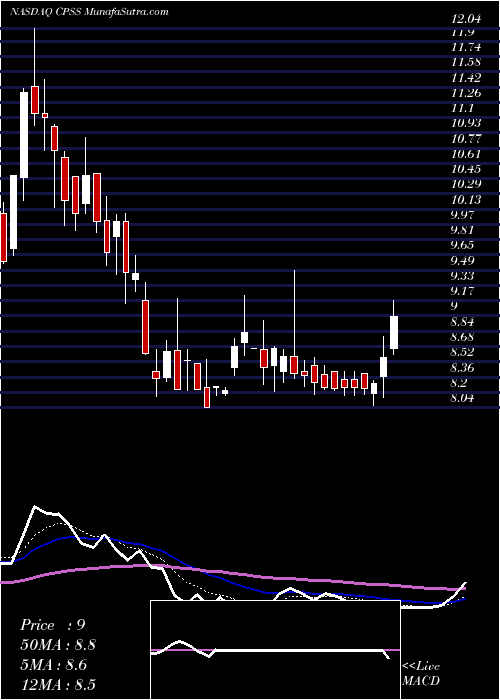Pick the 10.29 price level label
The width and height of the screenshot is (500, 700).
click(x=466, y=185)
